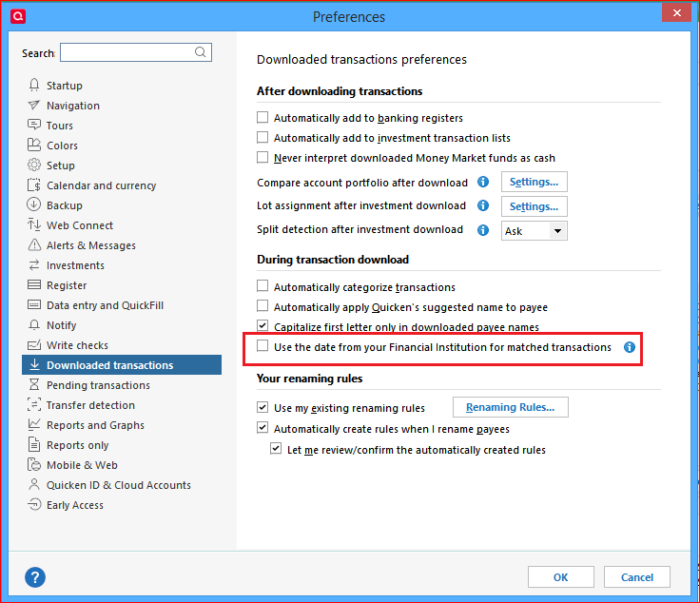This screenshot has width=700, height=603.
Task: Open the Split detection Ask dropdown
Action: pos(535,231)
